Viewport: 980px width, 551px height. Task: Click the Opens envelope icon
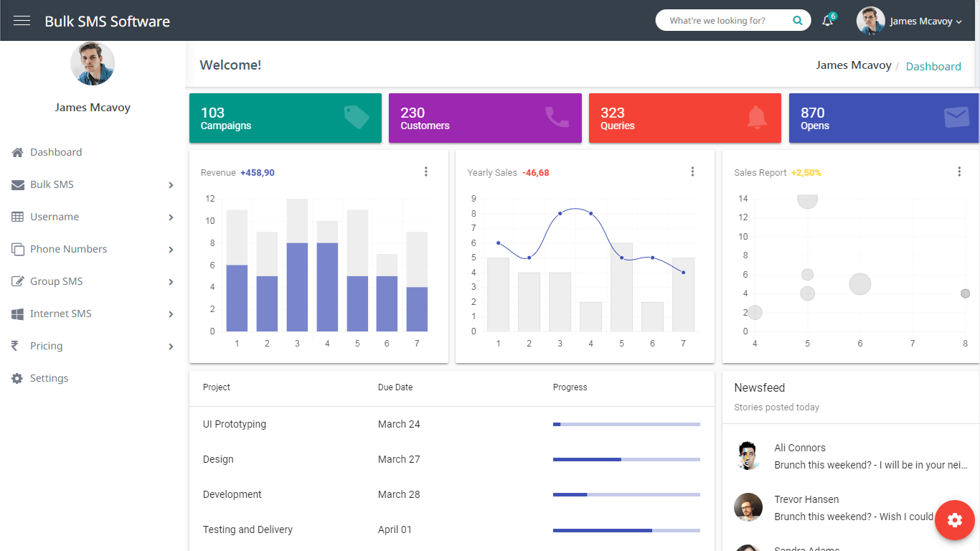pos(956,117)
